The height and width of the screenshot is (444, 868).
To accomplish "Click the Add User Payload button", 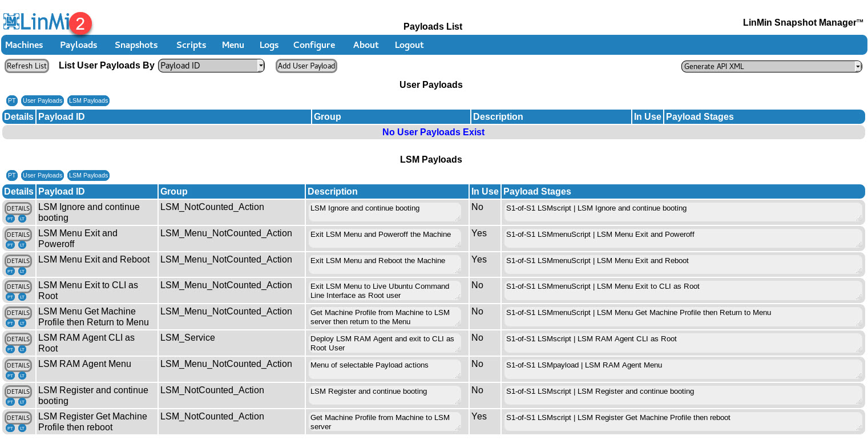I will click(x=306, y=66).
